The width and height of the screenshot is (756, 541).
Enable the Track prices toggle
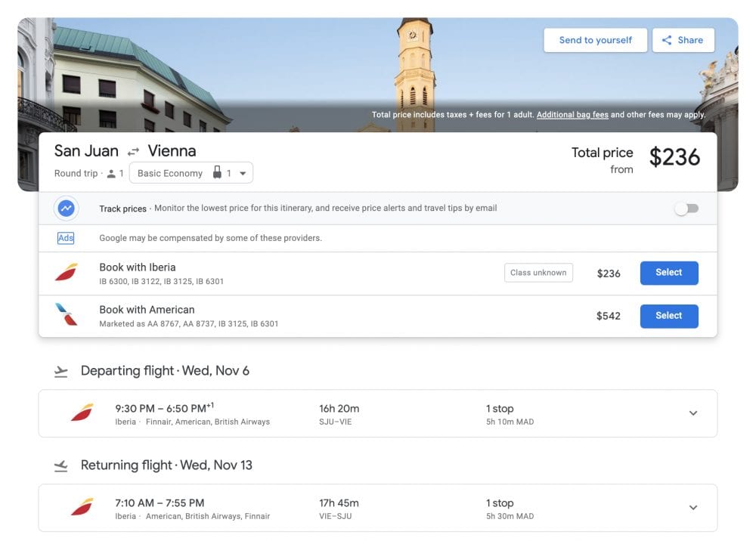coord(686,209)
